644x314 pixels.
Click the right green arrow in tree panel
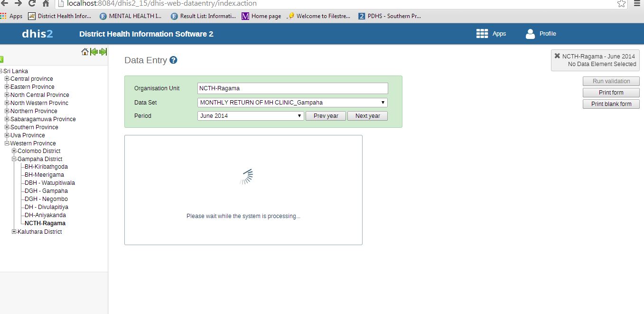(103, 52)
